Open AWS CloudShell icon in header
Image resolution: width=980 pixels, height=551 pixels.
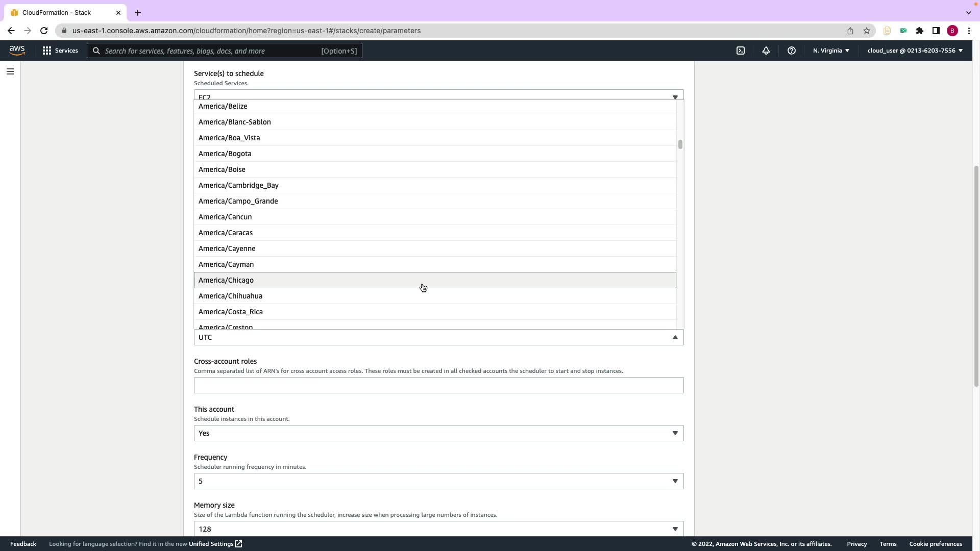pyautogui.click(x=741, y=51)
